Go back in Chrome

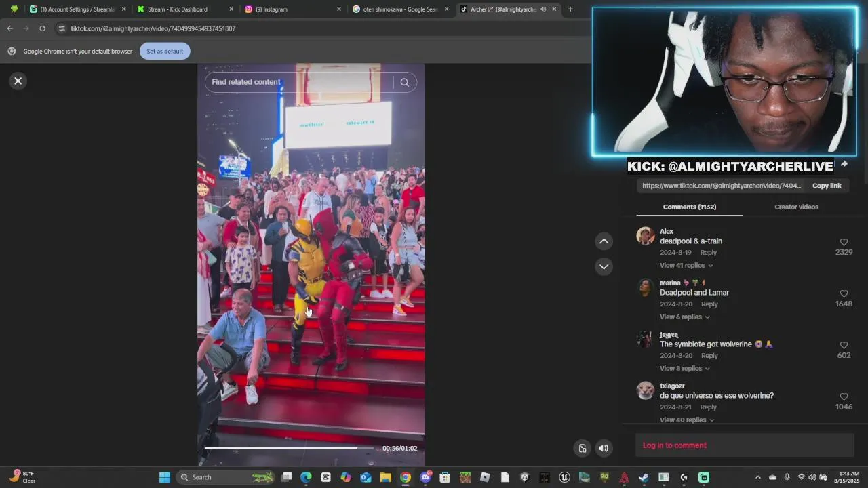click(x=9, y=28)
